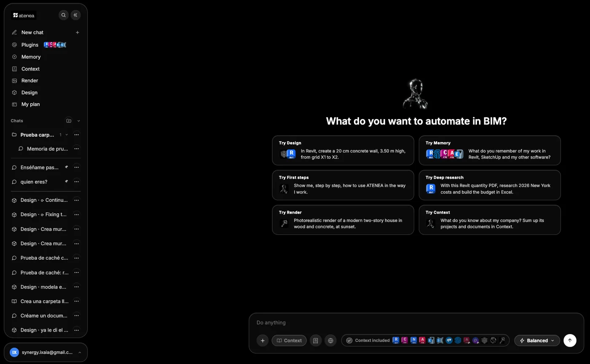The height and width of the screenshot is (364, 590).
Task: Unpin the 'quien eres?' chat
Action: (66, 182)
